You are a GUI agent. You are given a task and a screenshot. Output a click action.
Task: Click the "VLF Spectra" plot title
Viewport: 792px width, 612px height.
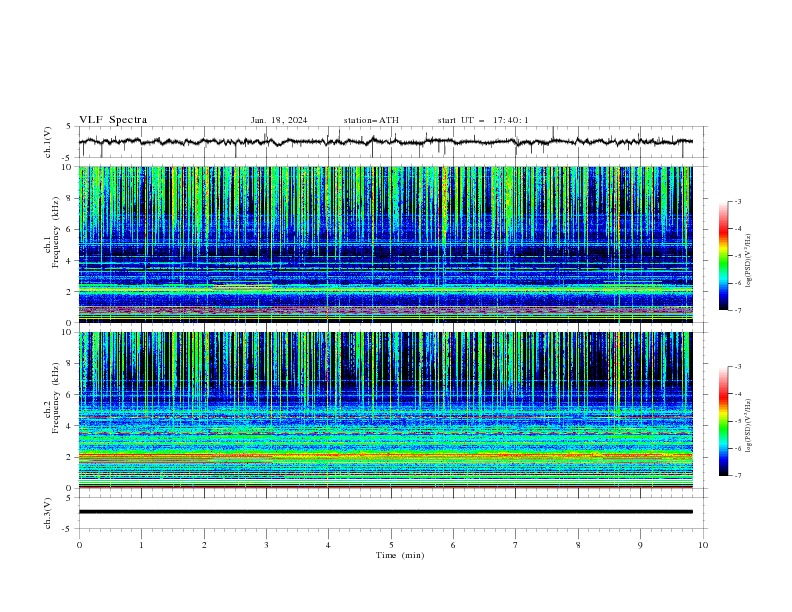[x=113, y=120]
